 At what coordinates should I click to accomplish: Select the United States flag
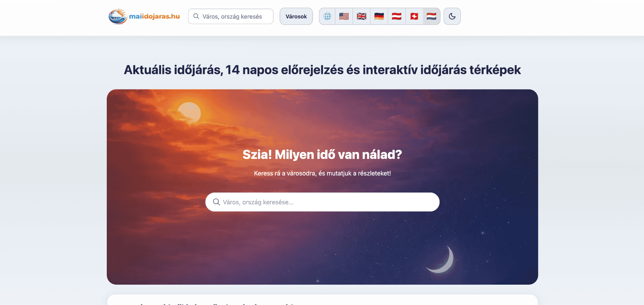pos(344,16)
